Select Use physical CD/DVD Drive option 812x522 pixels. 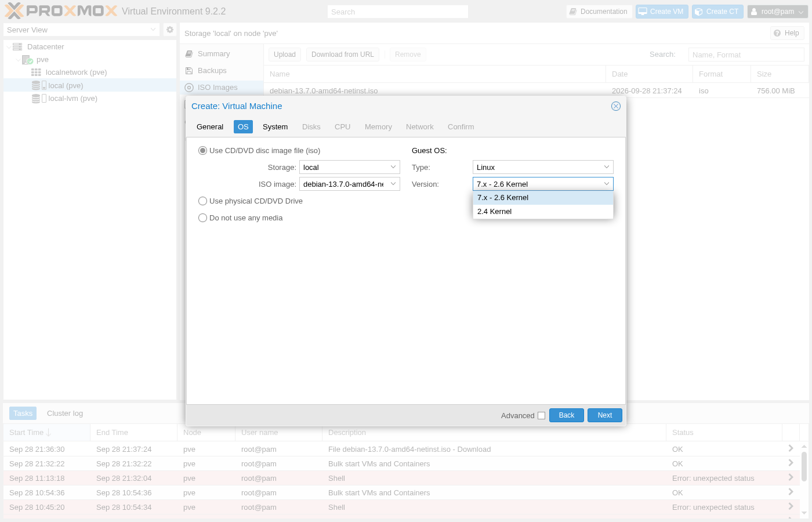[202, 201]
